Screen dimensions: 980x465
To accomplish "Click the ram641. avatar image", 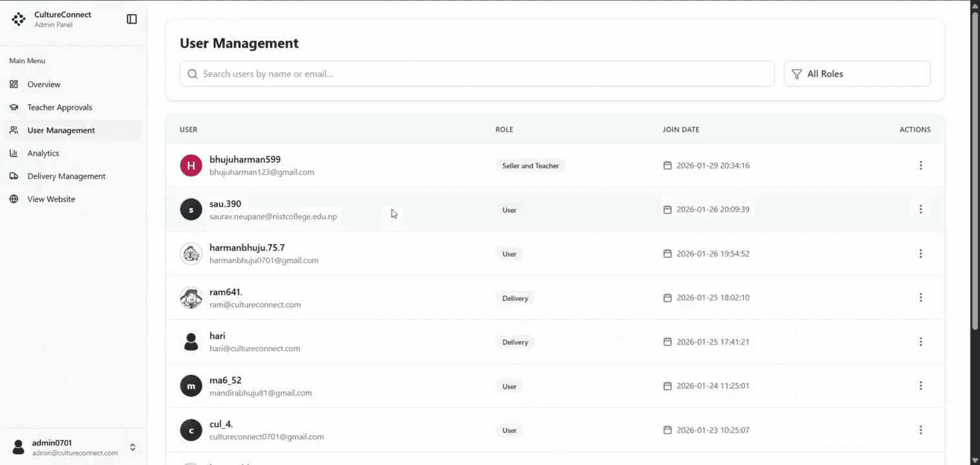I will [191, 298].
